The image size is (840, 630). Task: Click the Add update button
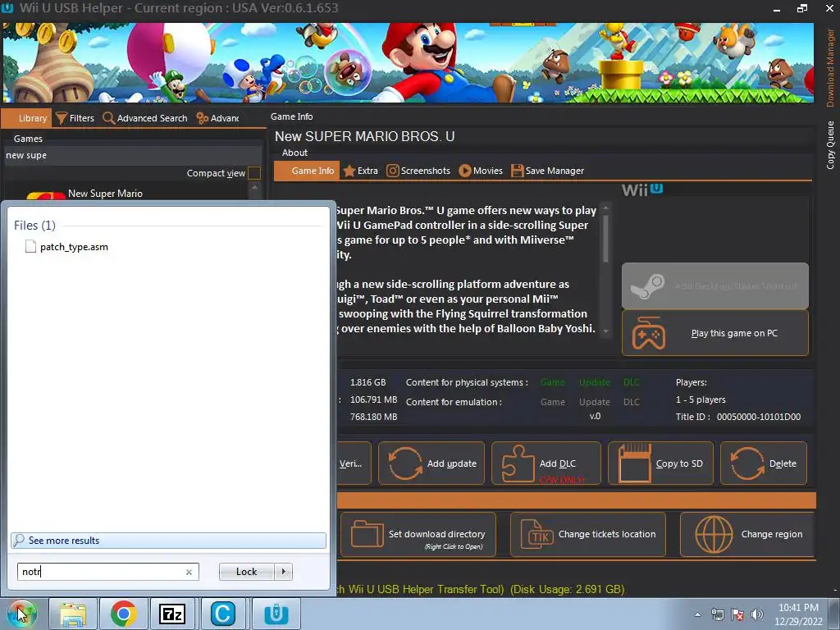431,463
